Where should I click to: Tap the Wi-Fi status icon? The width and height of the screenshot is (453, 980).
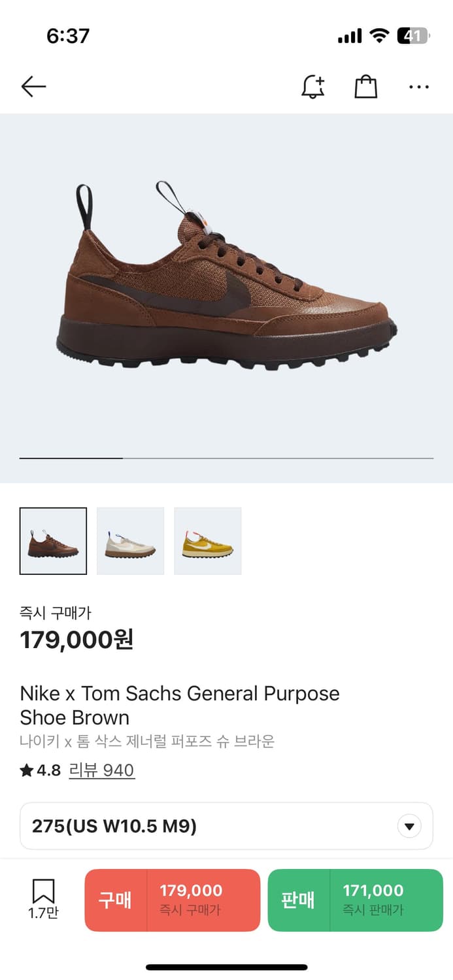378,36
